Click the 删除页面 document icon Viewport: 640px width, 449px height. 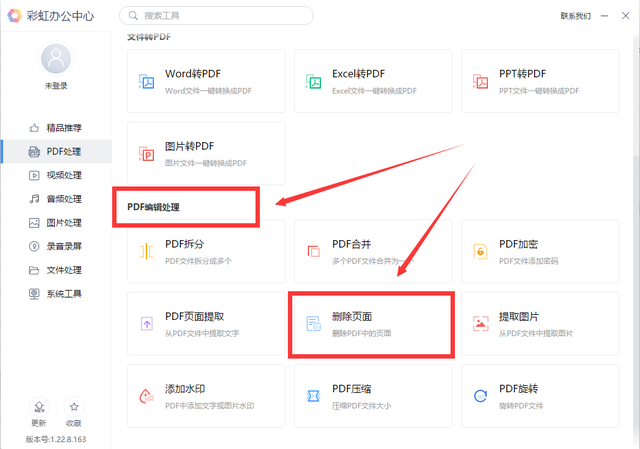tap(313, 324)
